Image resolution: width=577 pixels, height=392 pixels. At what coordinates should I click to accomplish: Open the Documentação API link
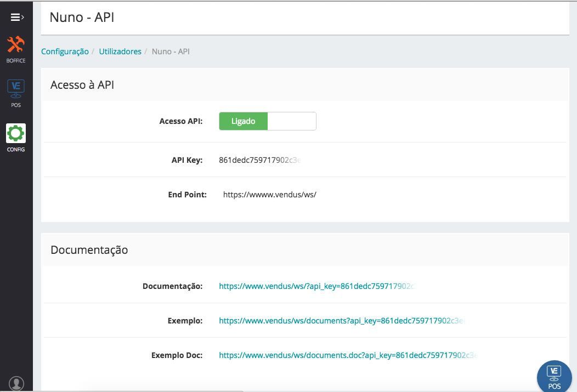click(316, 286)
